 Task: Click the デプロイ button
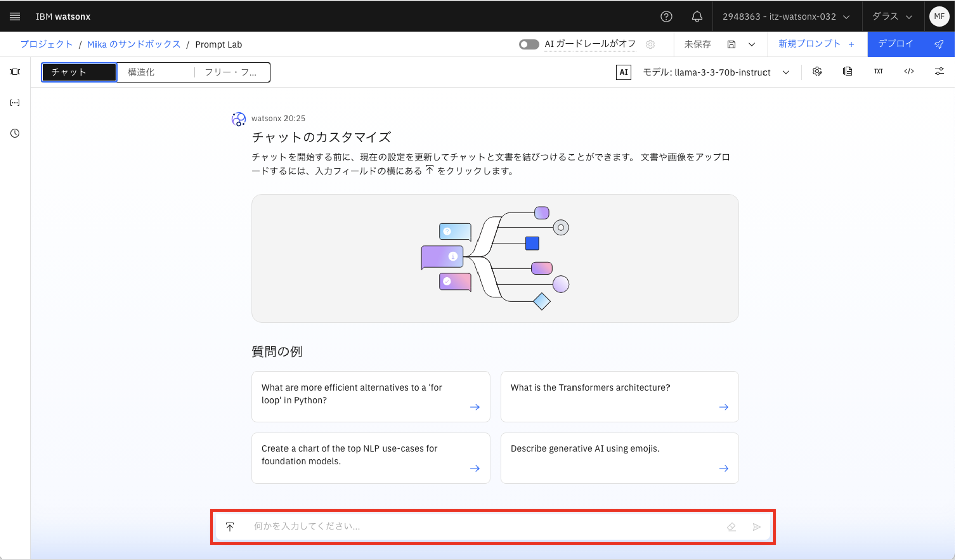pos(910,44)
